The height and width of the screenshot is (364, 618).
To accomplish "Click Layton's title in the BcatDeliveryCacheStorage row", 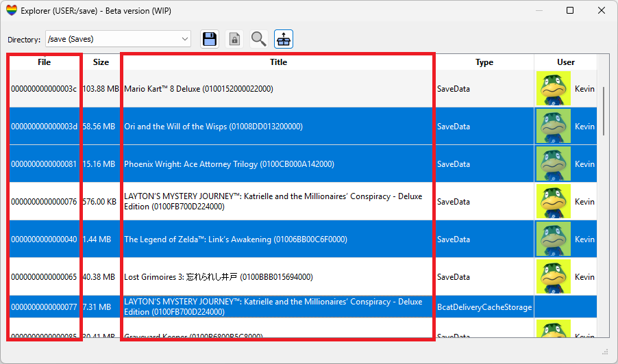I will pos(273,307).
